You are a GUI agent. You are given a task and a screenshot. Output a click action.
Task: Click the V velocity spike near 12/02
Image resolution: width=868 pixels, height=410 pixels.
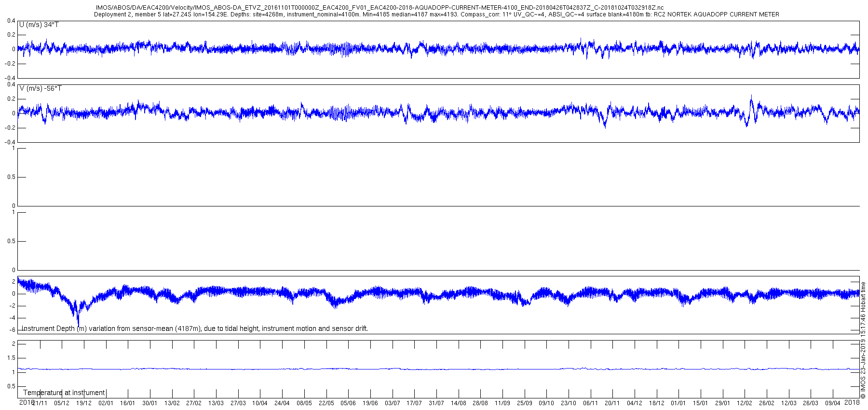coord(751,100)
